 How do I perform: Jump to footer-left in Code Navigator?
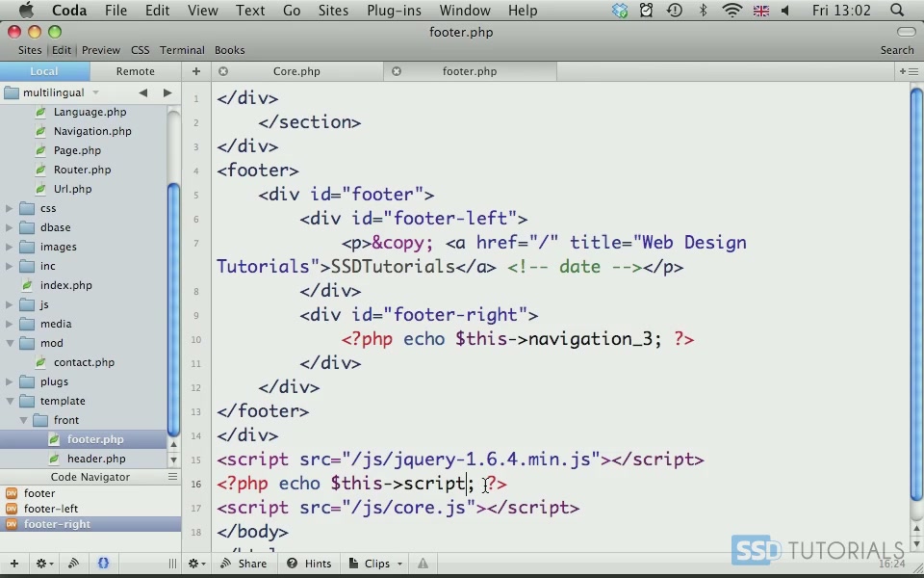pyautogui.click(x=51, y=509)
